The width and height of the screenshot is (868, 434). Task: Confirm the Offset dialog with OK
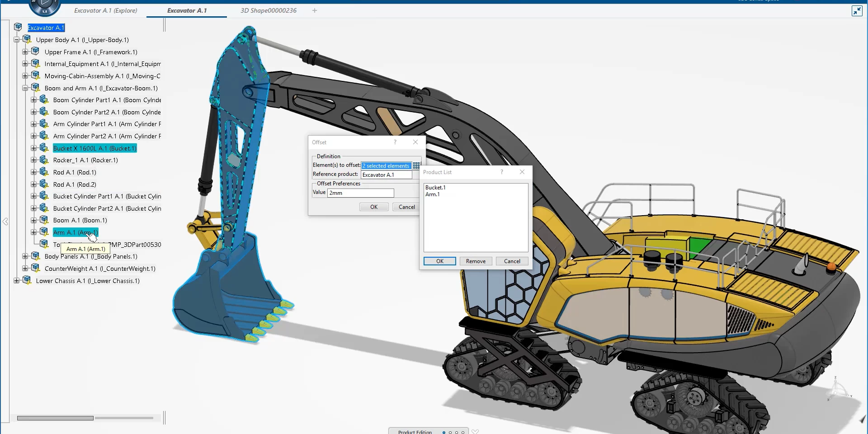coord(373,207)
